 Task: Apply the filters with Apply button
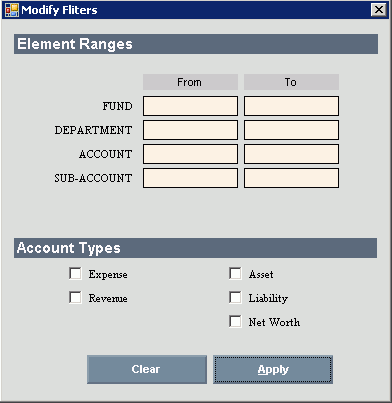[273, 369]
